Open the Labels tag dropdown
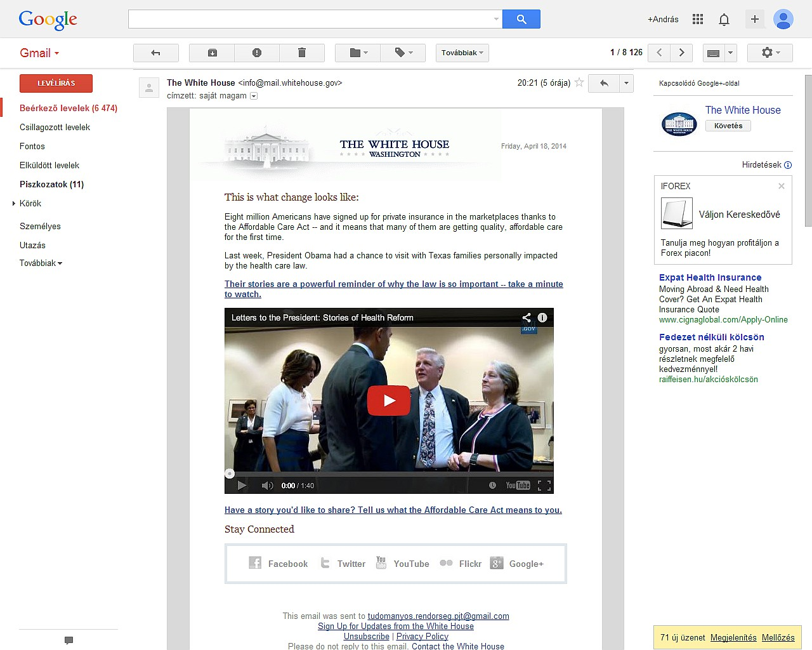Image resolution: width=812 pixels, height=650 pixels. (x=403, y=53)
